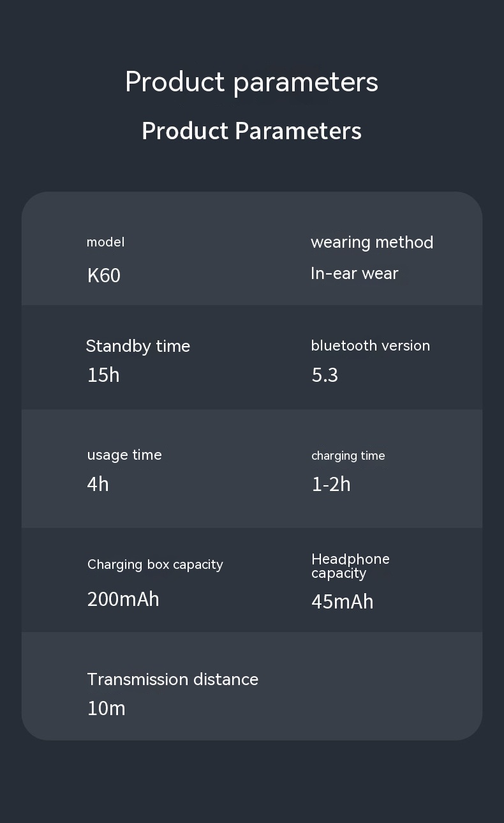This screenshot has width=504, height=823.
Task: Click the bold "Product Parameters" subtitle
Action: pyautogui.click(x=251, y=131)
